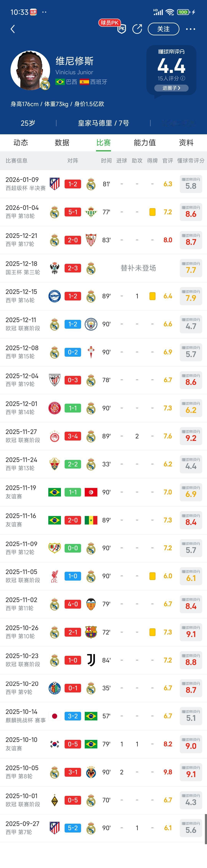Open the 动态 tab
The height and width of the screenshot is (868, 207).
coord(21,143)
